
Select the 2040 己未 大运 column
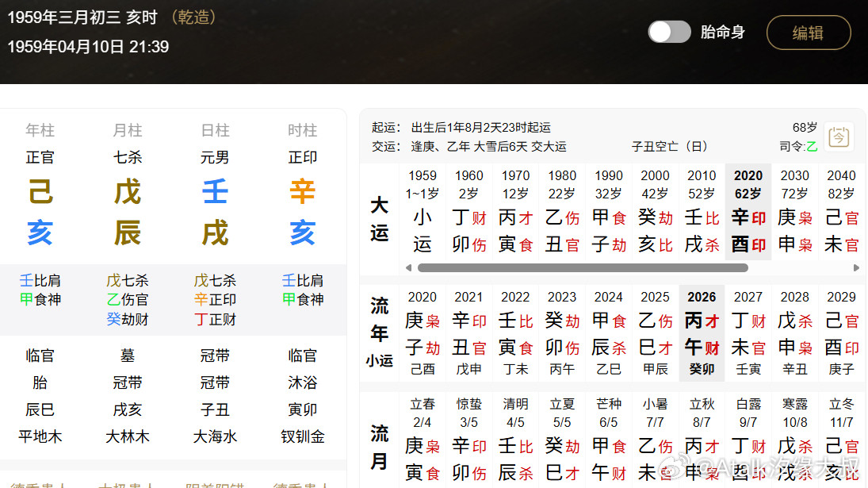(x=841, y=212)
